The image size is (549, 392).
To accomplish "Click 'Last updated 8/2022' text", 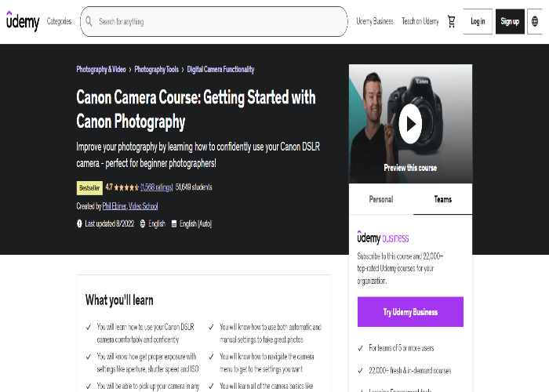I will pyautogui.click(x=110, y=223).
